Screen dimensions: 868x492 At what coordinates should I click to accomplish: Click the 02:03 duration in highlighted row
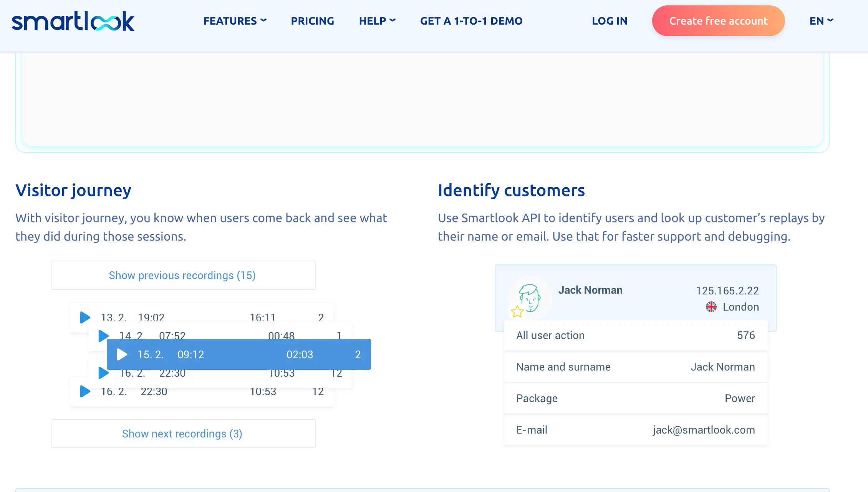[300, 354]
